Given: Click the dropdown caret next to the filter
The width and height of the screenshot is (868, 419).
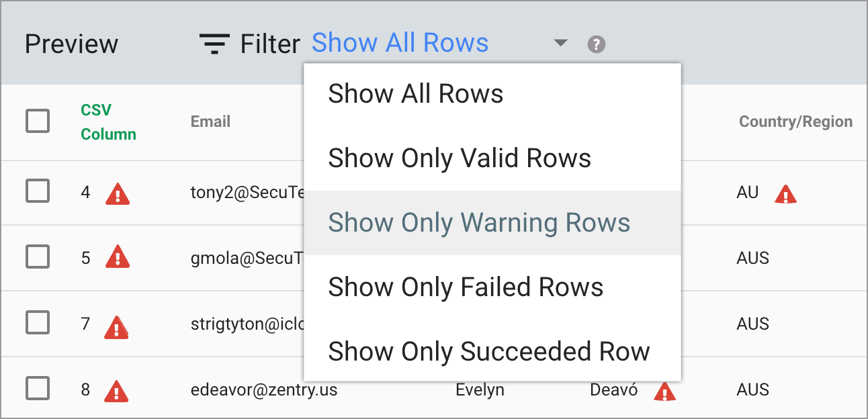Looking at the screenshot, I should pos(560,42).
